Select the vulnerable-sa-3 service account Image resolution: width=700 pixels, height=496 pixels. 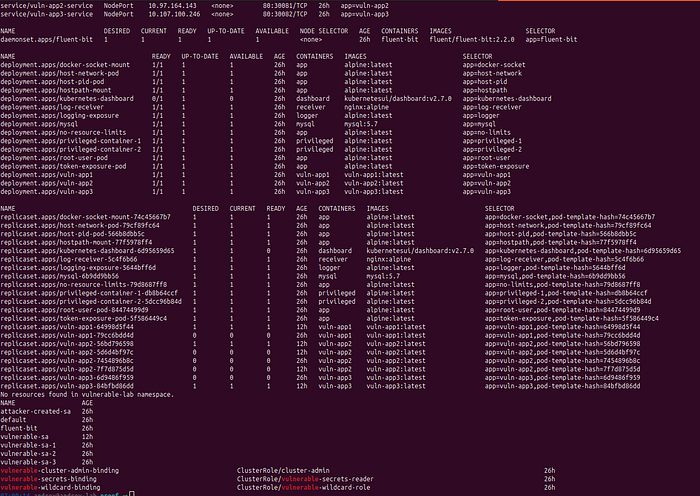[x=28, y=463]
